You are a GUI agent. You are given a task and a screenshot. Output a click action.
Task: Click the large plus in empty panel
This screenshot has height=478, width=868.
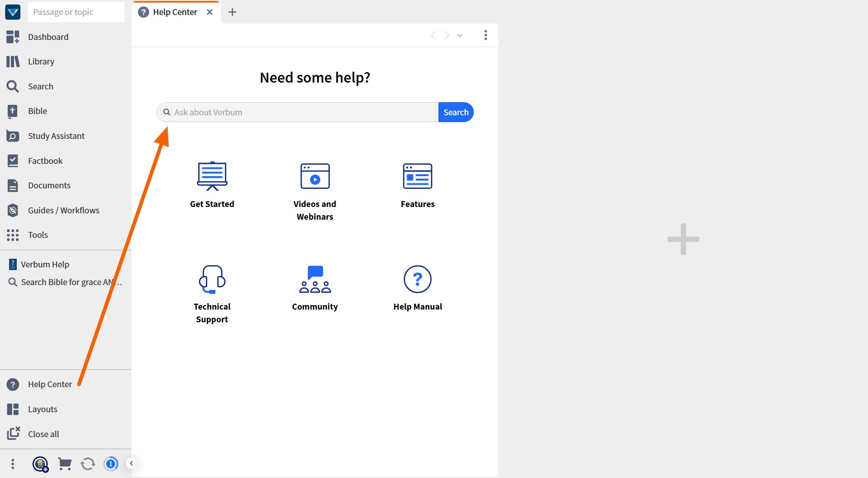pos(683,239)
